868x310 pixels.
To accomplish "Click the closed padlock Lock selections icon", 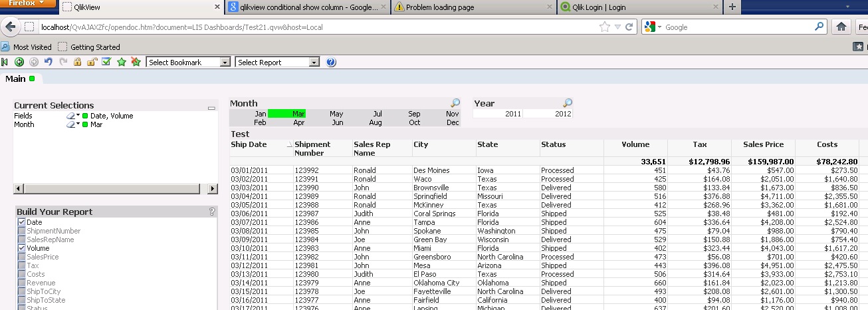I will [x=77, y=62].
